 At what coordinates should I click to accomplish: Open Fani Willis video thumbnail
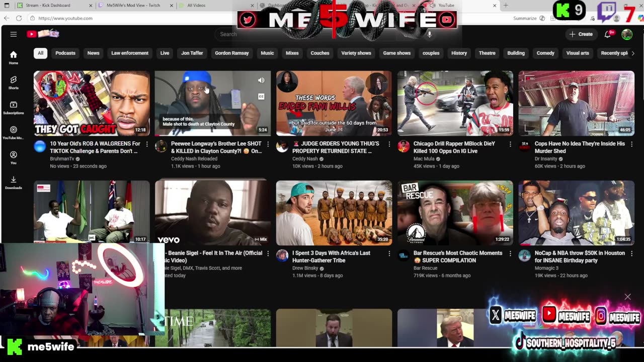click(334, 104)
